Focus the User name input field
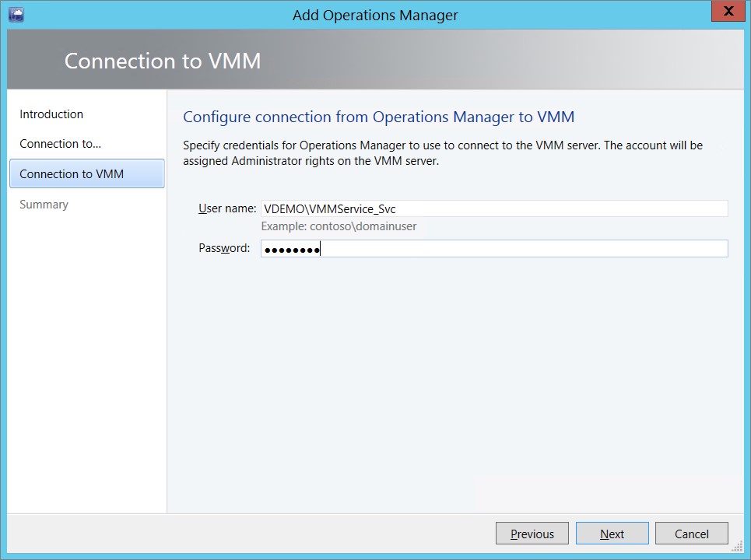This screenshot has height=560, width=751. click(494, 208)
